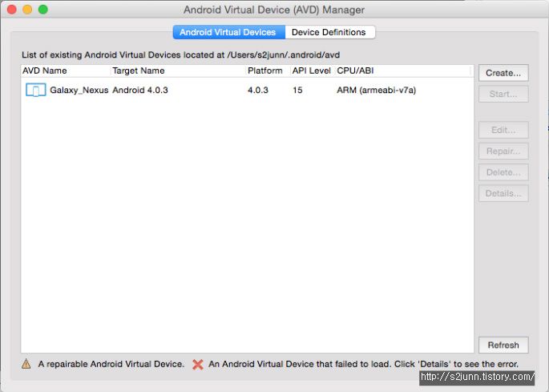The width and height of the screenshot is (549, 392).
Task: Click the Create... button
Action: point(503,73)
